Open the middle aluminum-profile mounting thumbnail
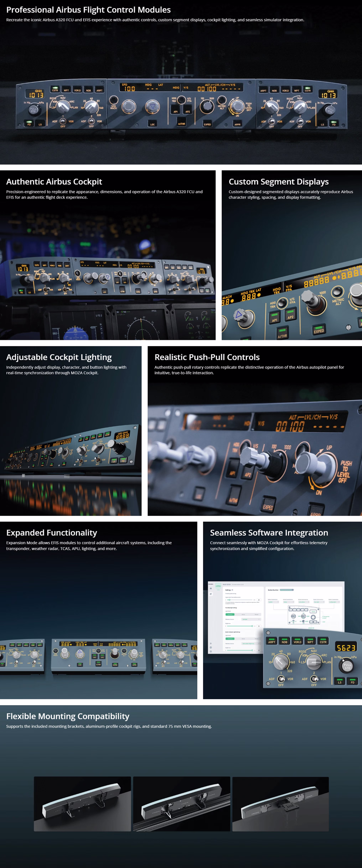The width and height of the screenshot is (362, 868). click(182, 804)
